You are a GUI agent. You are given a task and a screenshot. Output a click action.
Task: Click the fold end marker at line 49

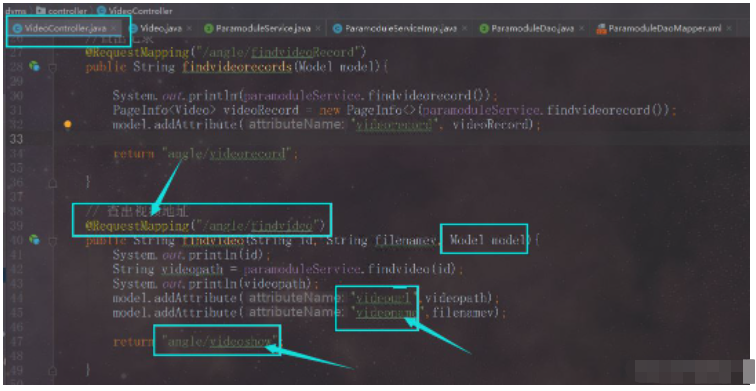[53, 370]
